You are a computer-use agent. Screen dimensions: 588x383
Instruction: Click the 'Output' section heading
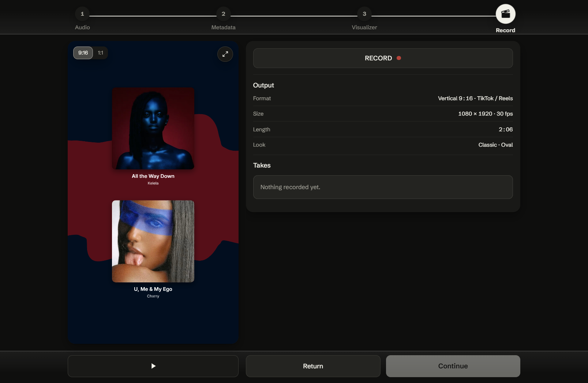pos(263,85)
